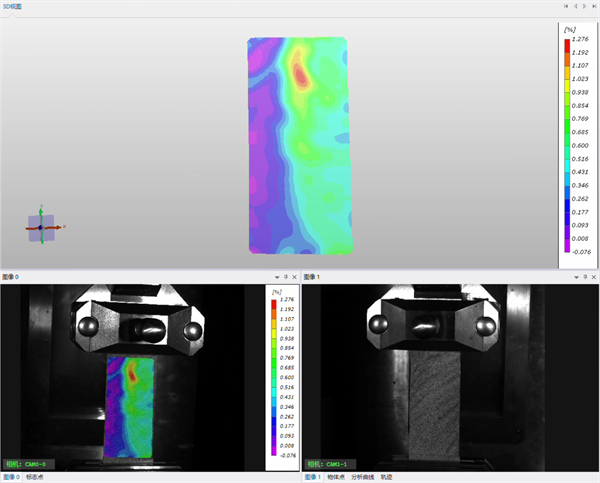Click the CAM1-1 camera label

(331, 464)
